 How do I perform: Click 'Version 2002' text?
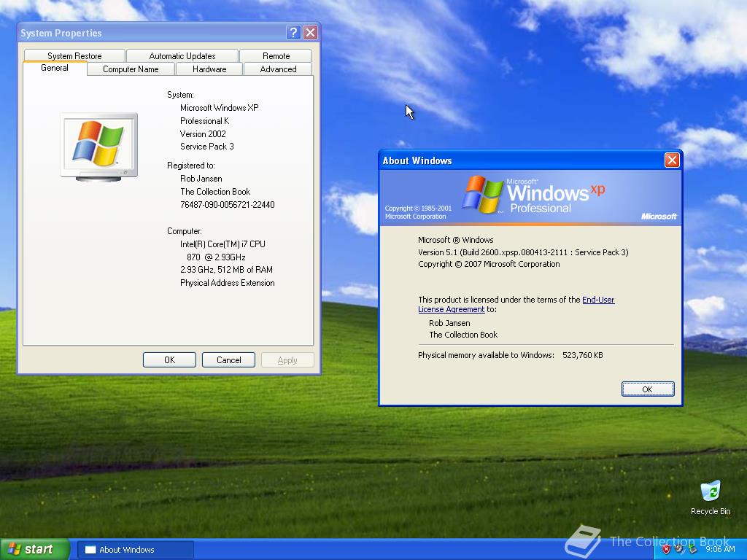pos(203,134)
